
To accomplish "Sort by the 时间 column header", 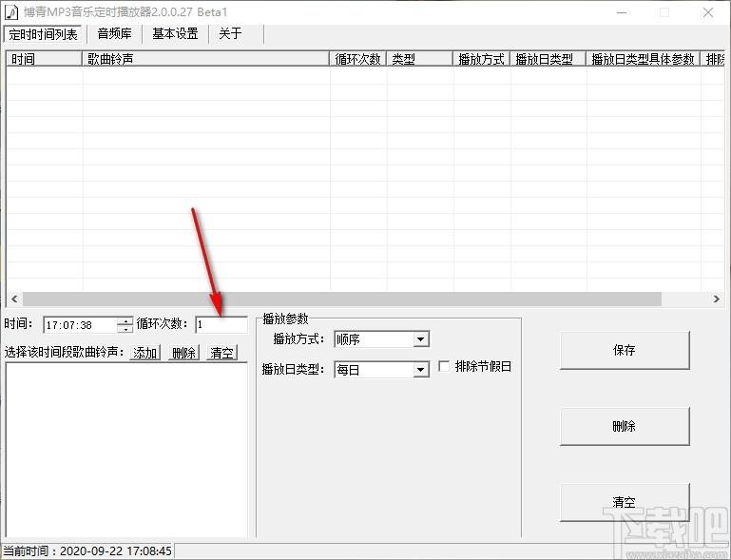I will pyautogui.click(x=45, y=59).
